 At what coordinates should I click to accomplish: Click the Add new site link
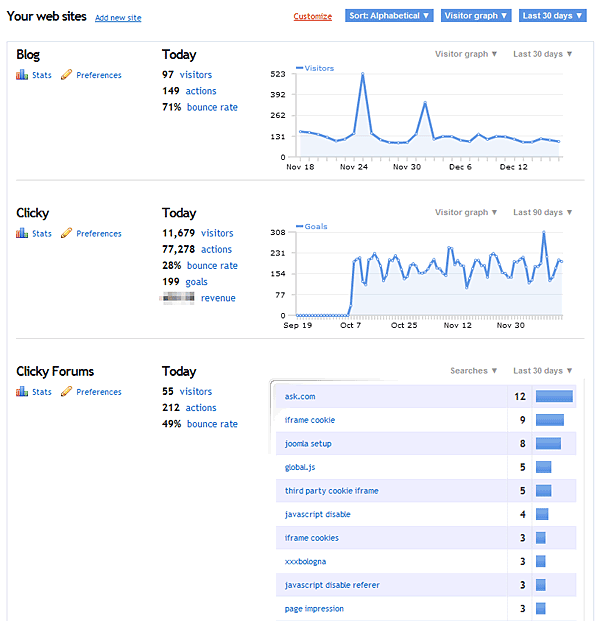118,18
